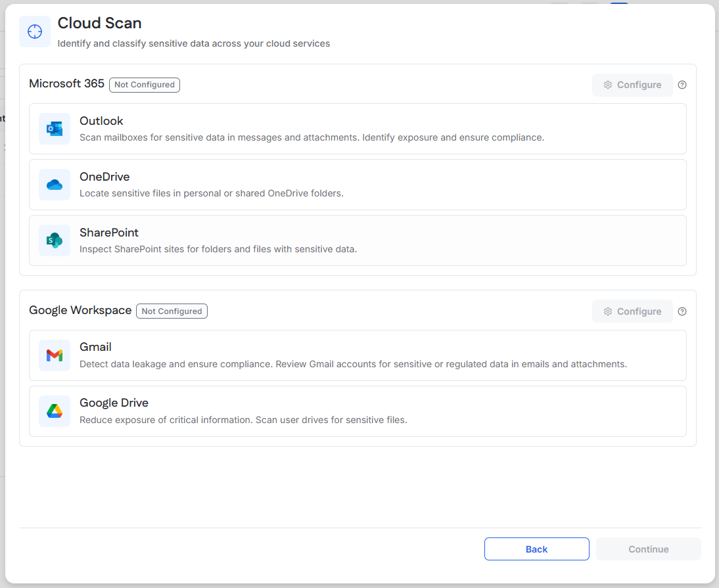
Task: Configure the Microsoft 365 integration
Action: click(632, 85)
